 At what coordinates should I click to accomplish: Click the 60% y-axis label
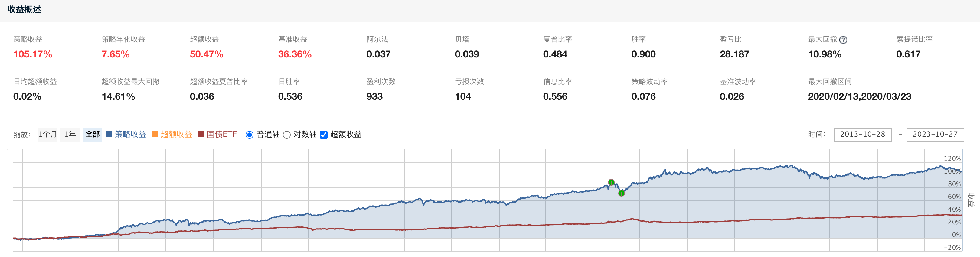[954, 197]
